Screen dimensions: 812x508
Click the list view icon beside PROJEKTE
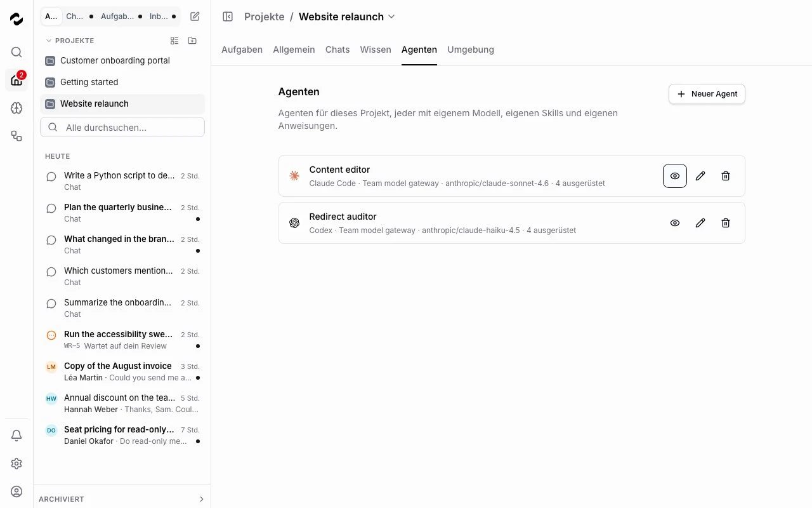click(174, 41)
